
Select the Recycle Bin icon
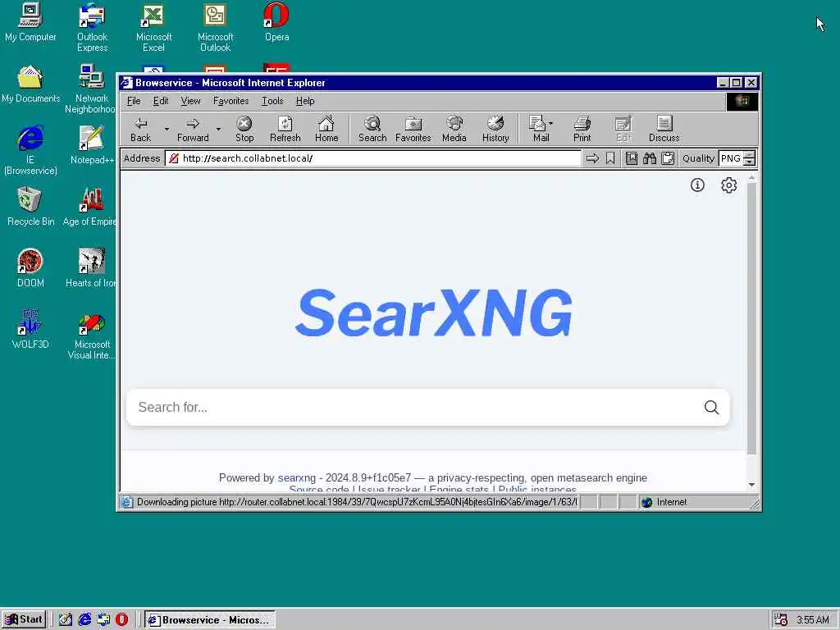30,206
